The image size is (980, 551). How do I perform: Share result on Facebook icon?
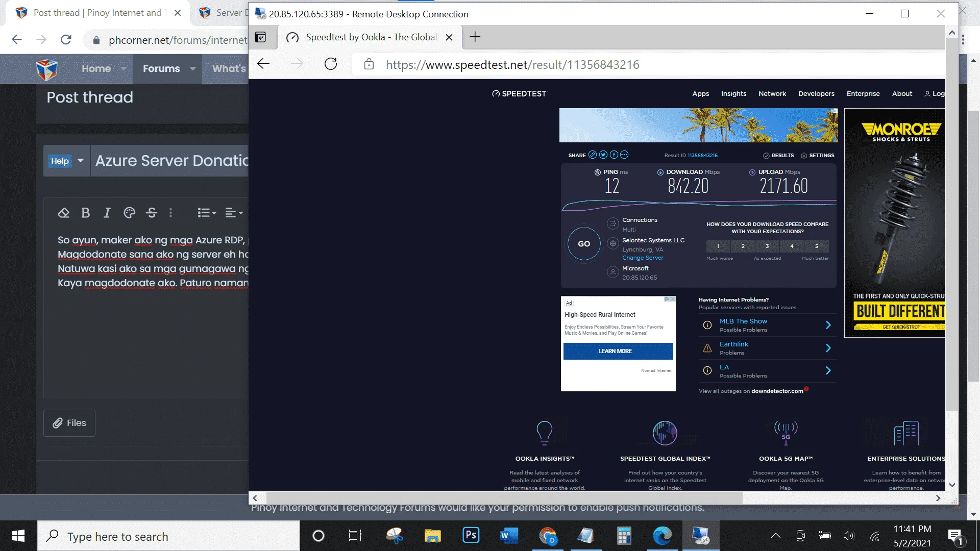[614, 155]
